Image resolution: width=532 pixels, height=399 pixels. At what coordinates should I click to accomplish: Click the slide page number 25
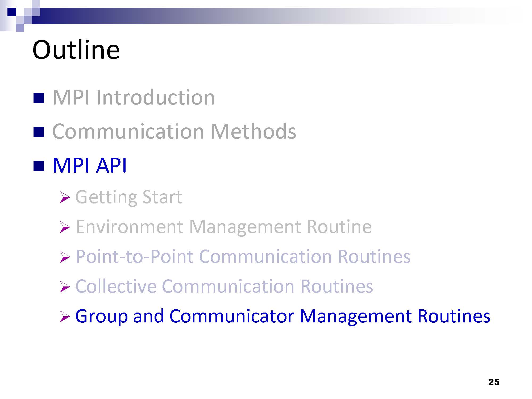(x=494, y=382)
